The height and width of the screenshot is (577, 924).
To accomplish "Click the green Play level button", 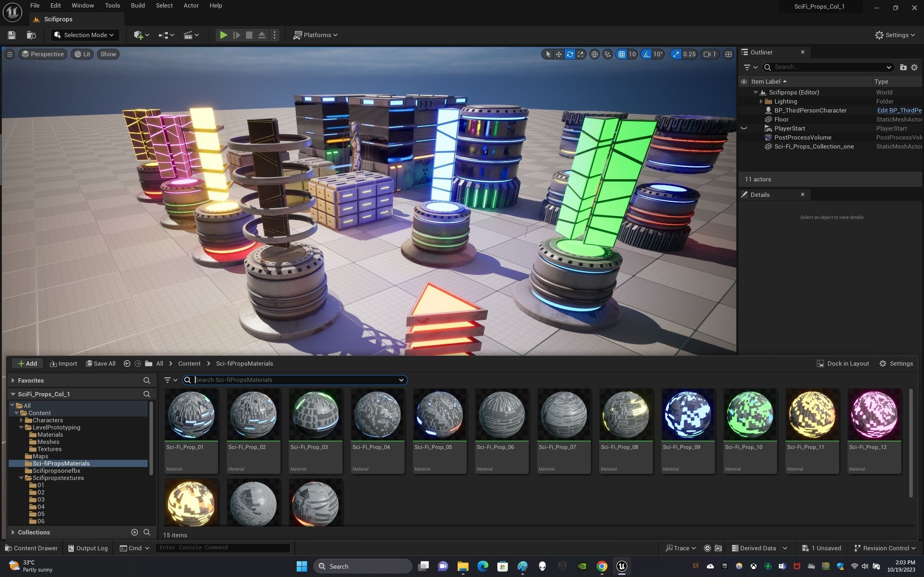I will click(x=223, y=35).
